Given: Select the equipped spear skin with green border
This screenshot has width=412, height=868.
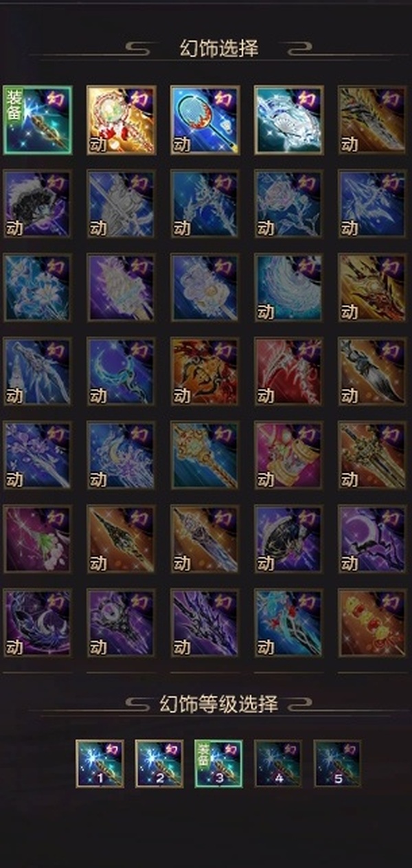Looking at the screenshot, I should 38,120.
